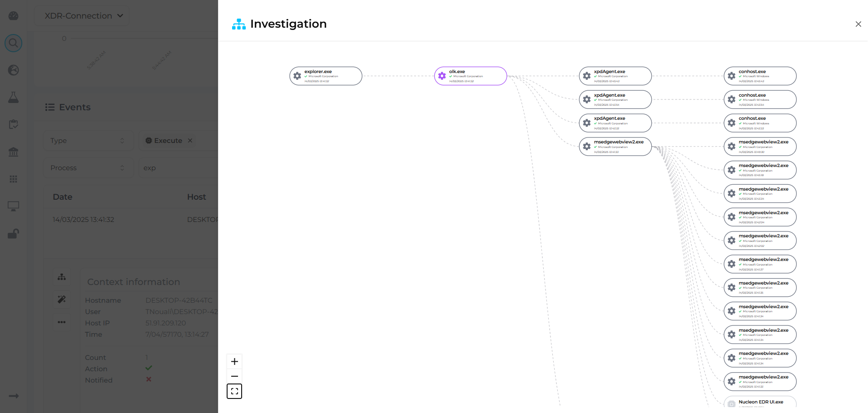Screen dimensions: 868x413
Task: Open the globe icon in sidebar
Action: [x=14, y=70]
